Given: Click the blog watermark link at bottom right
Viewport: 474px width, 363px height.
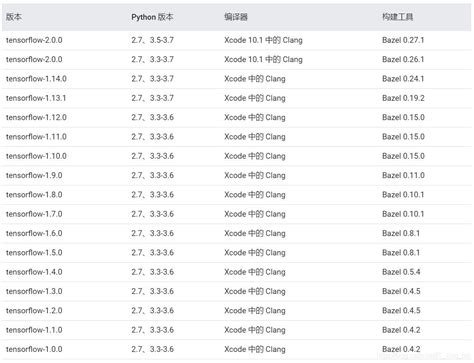Looking at the screenshot, I should point(425,356).
